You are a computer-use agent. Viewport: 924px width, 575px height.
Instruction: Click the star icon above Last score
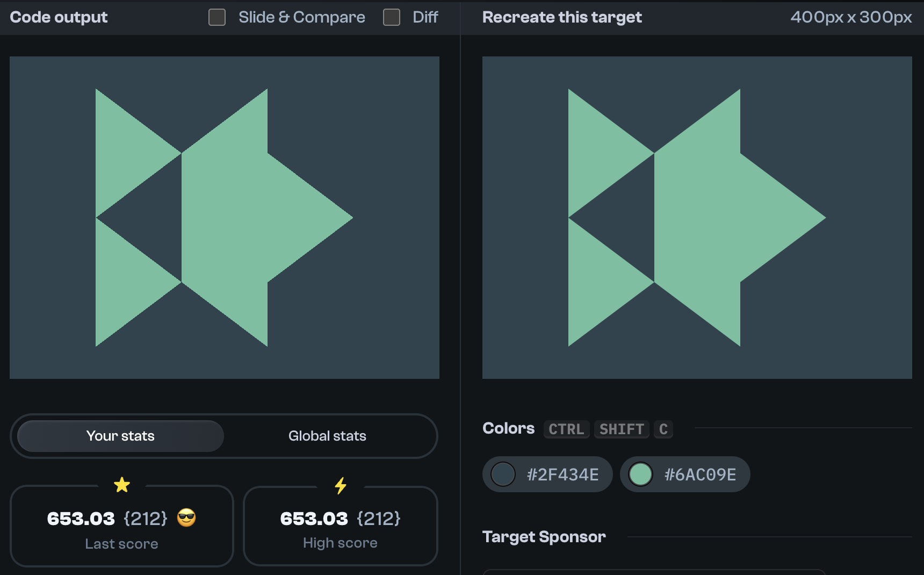point(122,485)
